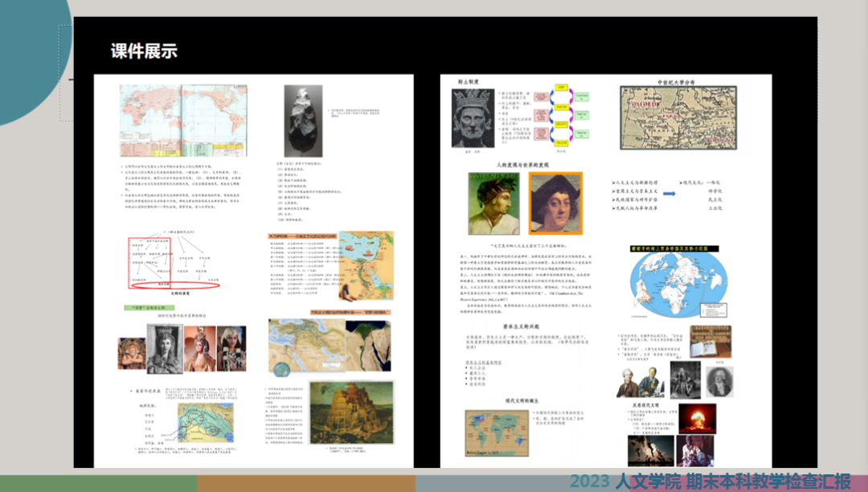This screenshot has width=868, height=492.
Task: Click the heading 资本主义的兴起
Action: (521, 326)
